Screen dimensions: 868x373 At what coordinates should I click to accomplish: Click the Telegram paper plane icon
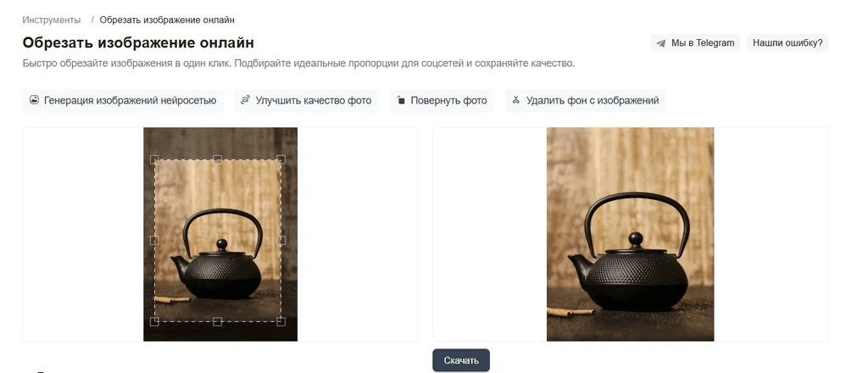661,43
